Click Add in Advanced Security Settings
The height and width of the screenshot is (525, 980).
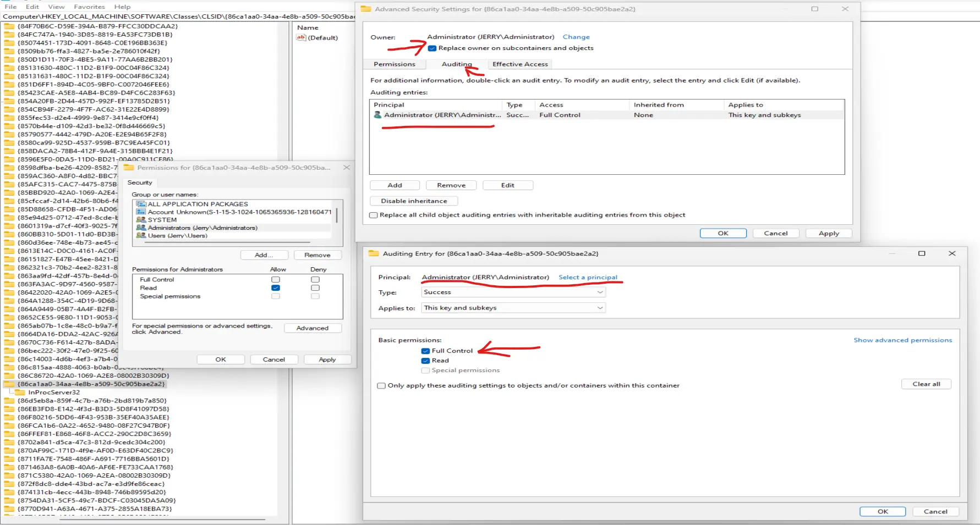(395, 185)
